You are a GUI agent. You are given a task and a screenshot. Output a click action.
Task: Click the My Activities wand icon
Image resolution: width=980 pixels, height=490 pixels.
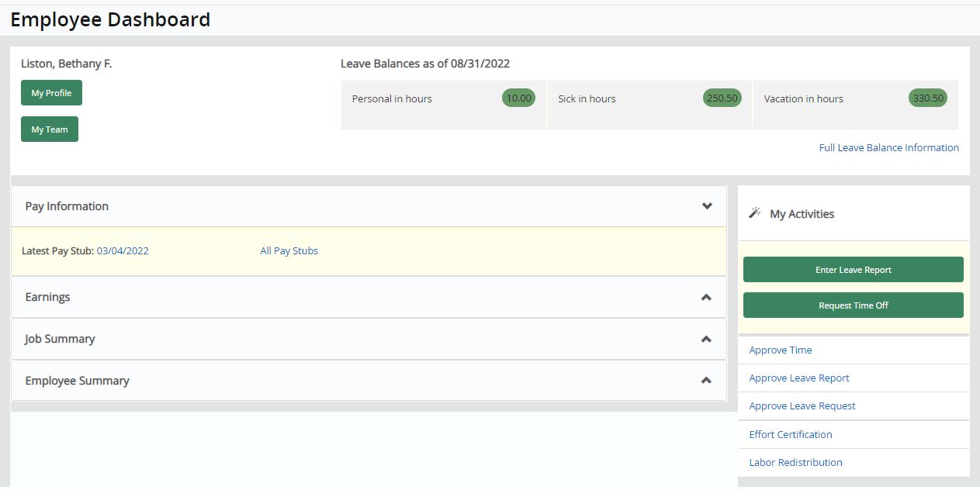[x=754, y=213]
